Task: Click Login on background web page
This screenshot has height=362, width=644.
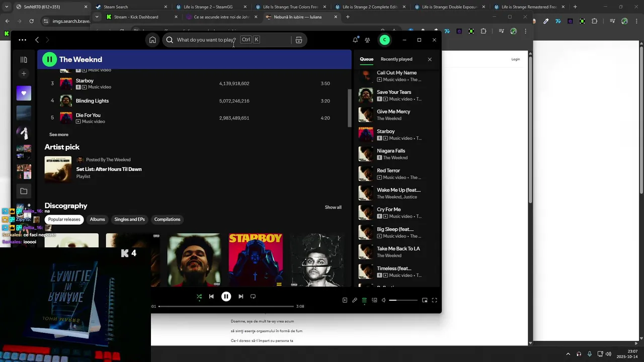Action: coord(516,59)
